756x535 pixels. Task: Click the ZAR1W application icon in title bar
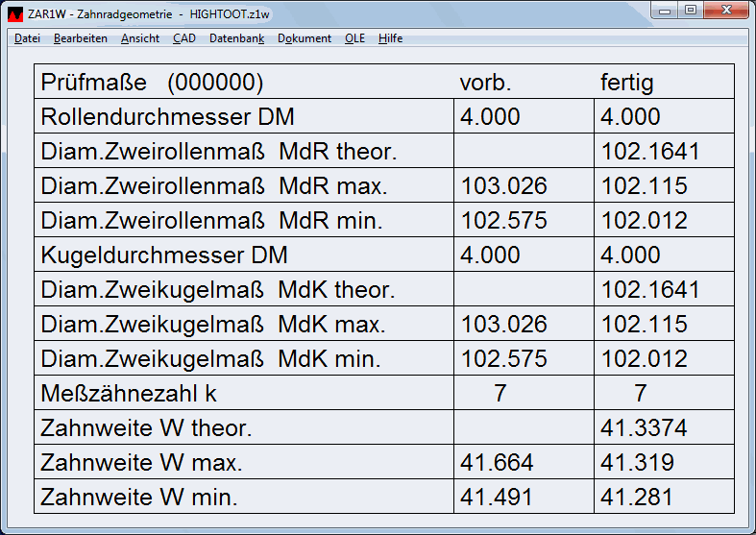[15, 12]
